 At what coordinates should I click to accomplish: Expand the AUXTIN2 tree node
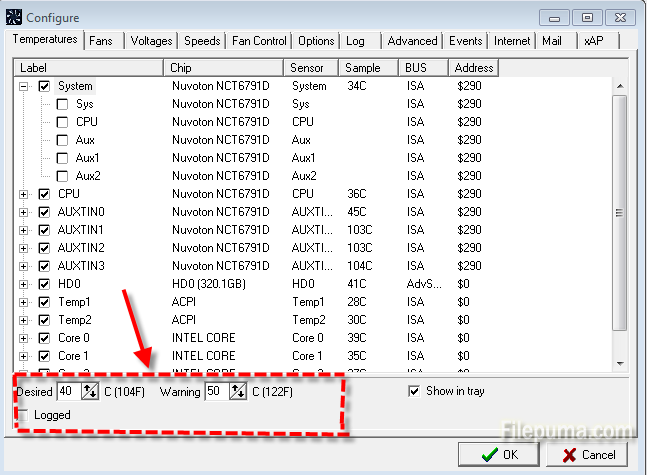24,248
